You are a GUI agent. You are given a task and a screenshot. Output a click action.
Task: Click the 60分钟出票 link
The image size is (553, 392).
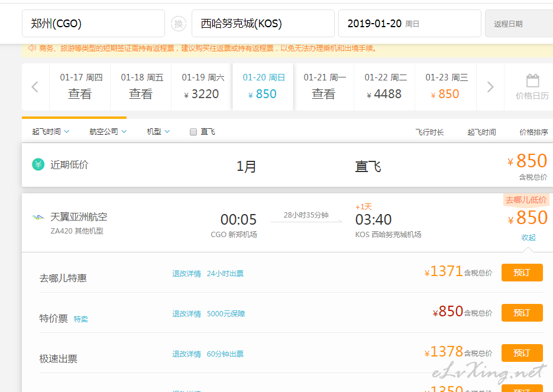coord(225,354)
